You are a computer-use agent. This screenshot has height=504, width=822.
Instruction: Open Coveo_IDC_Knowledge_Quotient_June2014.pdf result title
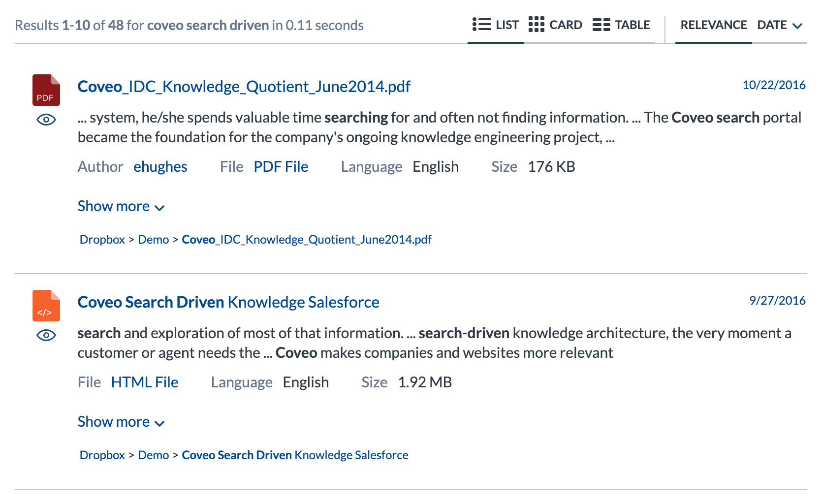coord(244,87)
